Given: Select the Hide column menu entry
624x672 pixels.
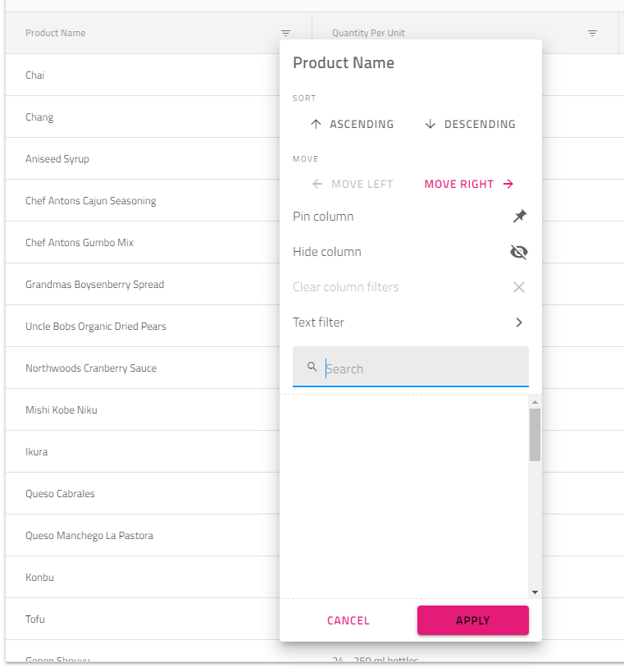Looking at the screenshot, I should pyautogui.click(x=327, y=252).
